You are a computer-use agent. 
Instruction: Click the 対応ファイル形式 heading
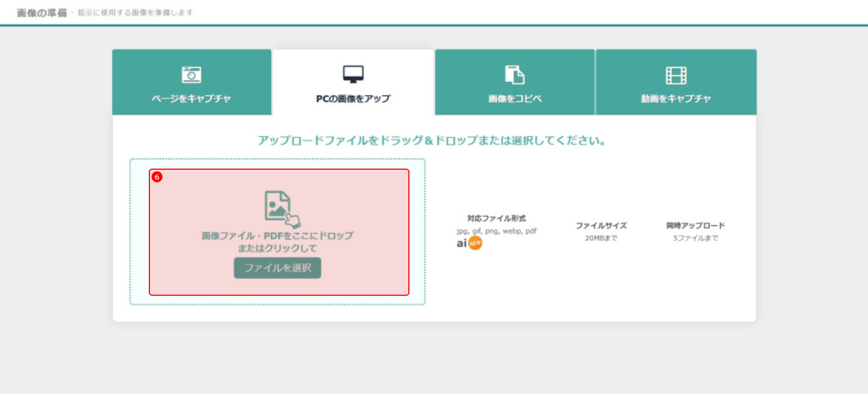(496, 218)
